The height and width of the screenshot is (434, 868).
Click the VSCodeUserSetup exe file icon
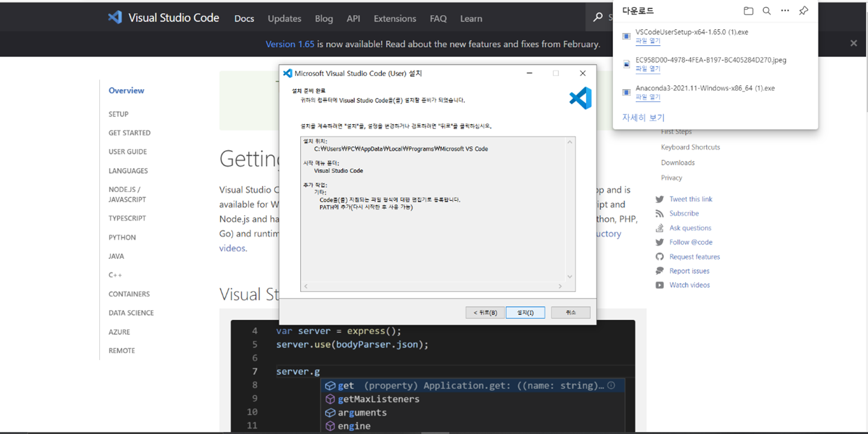(626, 36)
